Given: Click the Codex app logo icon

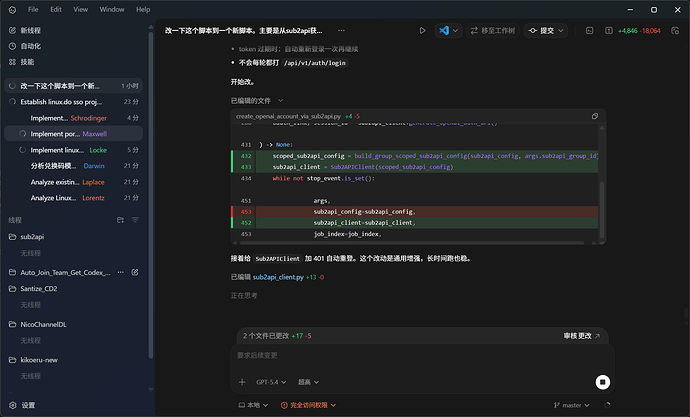Looking at the screenshot, I should (12, 10).
